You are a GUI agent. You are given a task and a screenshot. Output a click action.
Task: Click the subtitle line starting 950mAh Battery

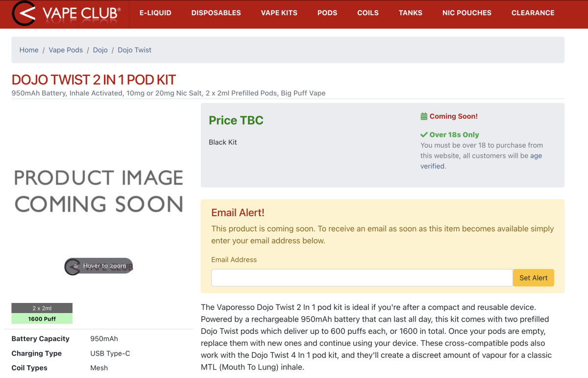point(169,93)
